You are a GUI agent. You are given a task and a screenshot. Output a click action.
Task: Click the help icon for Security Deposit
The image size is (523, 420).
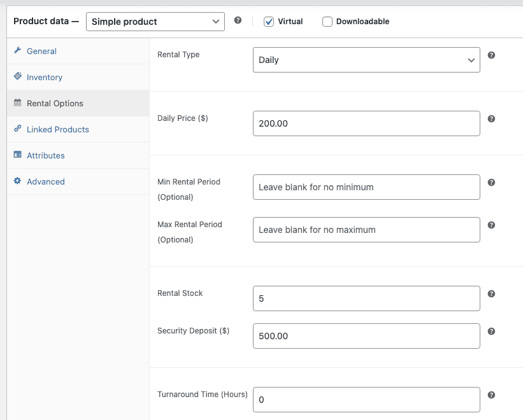point(491,332)
